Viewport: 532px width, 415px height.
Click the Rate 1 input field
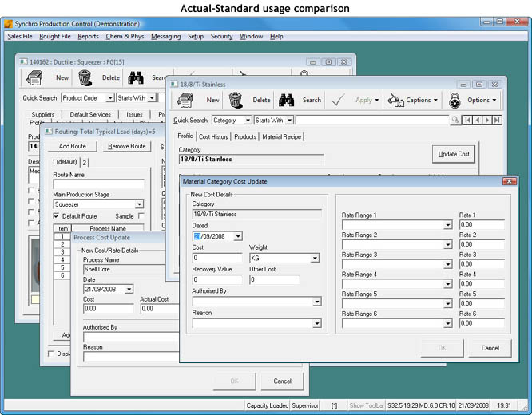click(x=482, y=224)
